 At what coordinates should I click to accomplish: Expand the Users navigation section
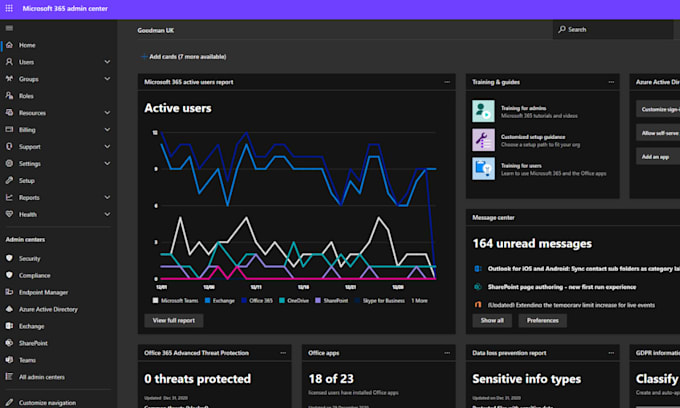107,62
